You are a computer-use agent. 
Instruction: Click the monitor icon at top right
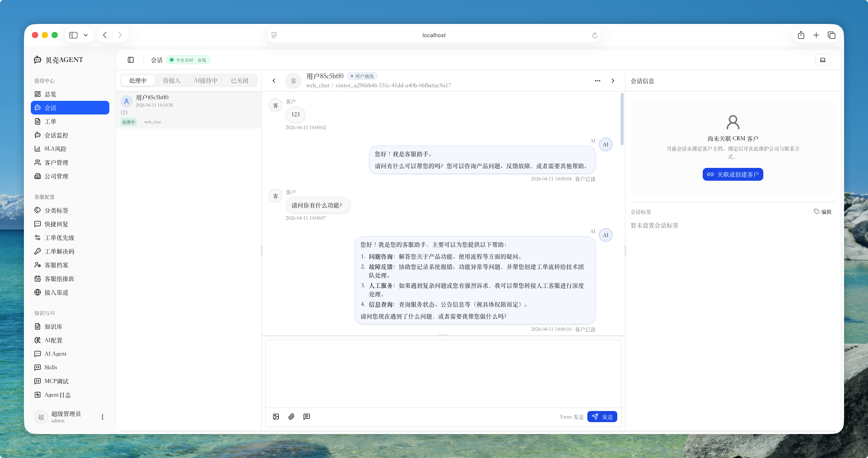point(822,60)
